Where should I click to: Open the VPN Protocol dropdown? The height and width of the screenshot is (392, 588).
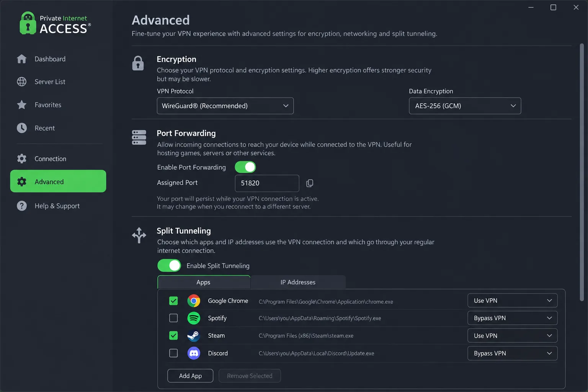[x=225, y=106]
